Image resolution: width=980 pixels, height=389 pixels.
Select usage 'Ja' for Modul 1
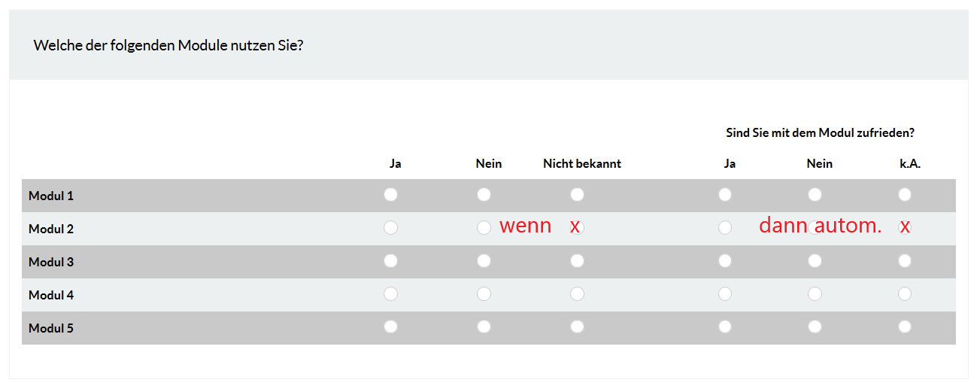[x=390, y=195]
